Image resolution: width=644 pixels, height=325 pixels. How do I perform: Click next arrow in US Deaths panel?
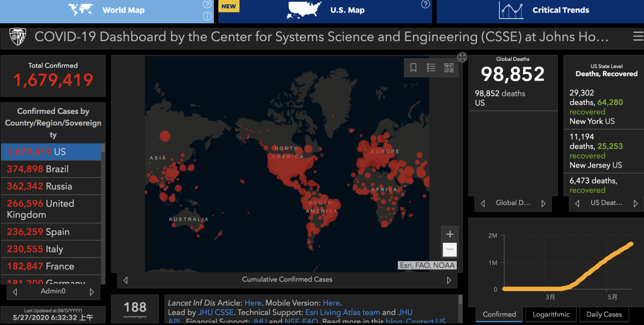point(636,203)
